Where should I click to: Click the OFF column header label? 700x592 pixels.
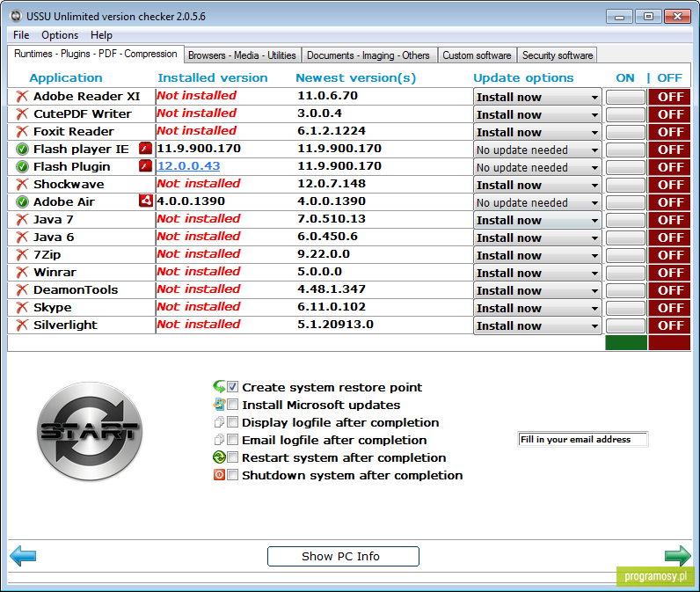[x=669, y=77]
